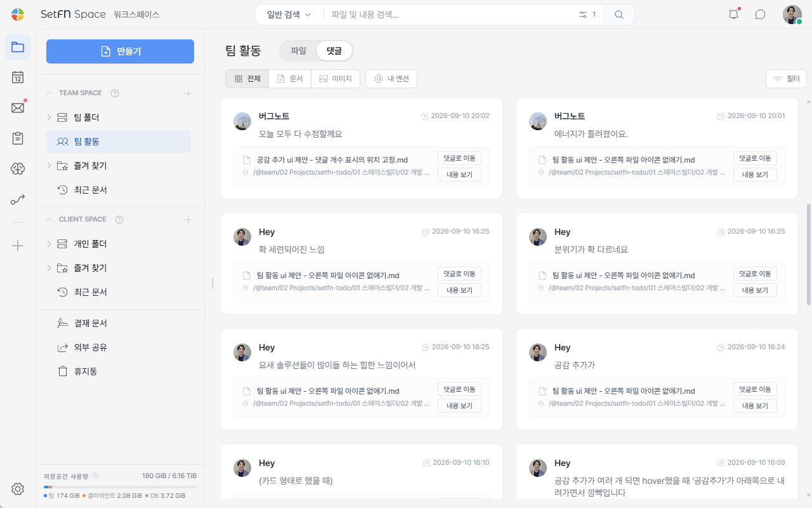The image size is (812, 508).
Task: Expand the 개인 폴더 tree node
Action: tap(49, 244)
